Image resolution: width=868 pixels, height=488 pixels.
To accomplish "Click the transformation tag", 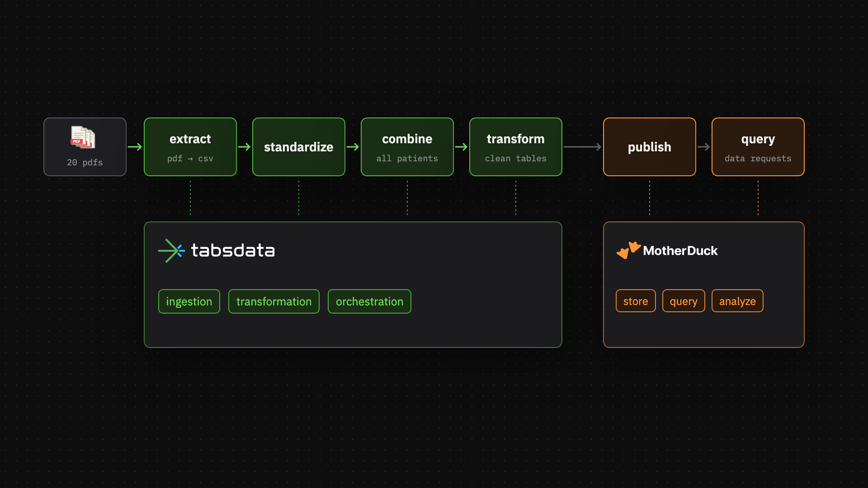I will (x=274, y=301).
